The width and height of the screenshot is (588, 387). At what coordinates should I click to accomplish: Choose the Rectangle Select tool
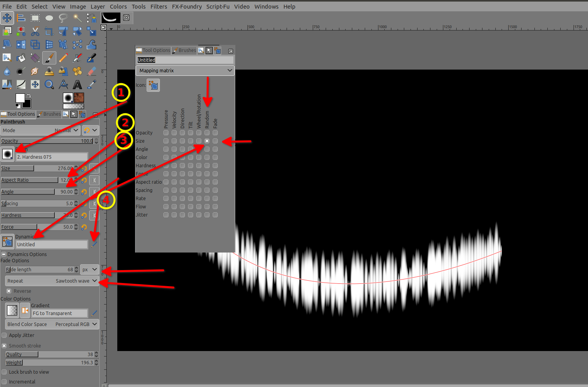coord(35,18)
